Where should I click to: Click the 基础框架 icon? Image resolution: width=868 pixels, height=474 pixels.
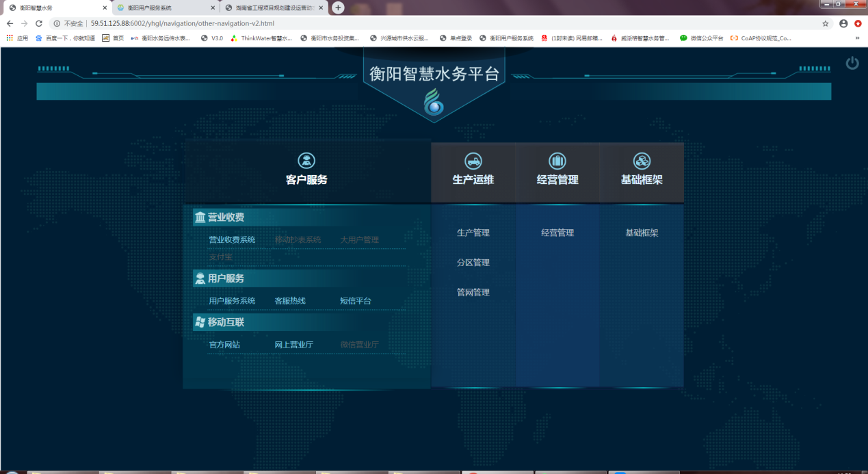tap(642, 161)
